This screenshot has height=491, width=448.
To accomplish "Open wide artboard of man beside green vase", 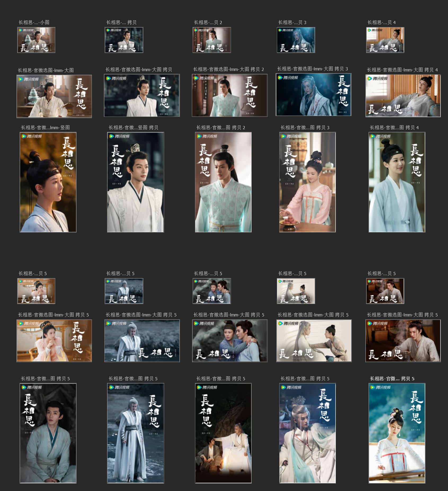I will point(54,96).
